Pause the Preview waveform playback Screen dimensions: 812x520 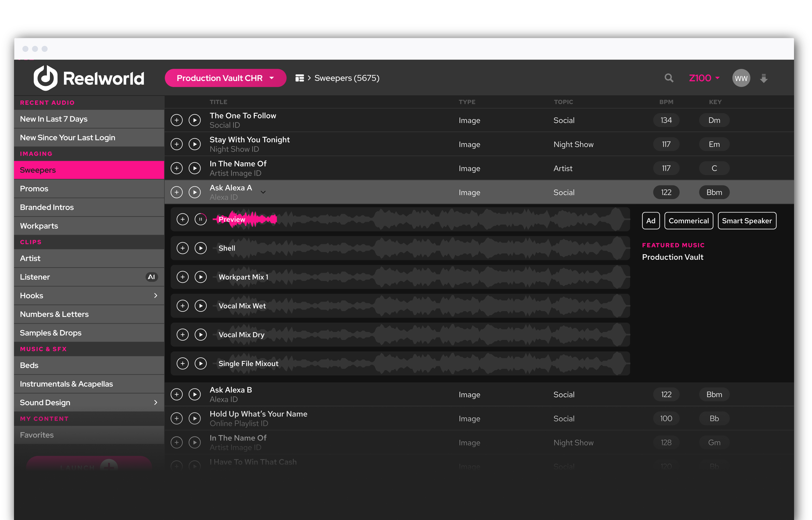[201, 220]
